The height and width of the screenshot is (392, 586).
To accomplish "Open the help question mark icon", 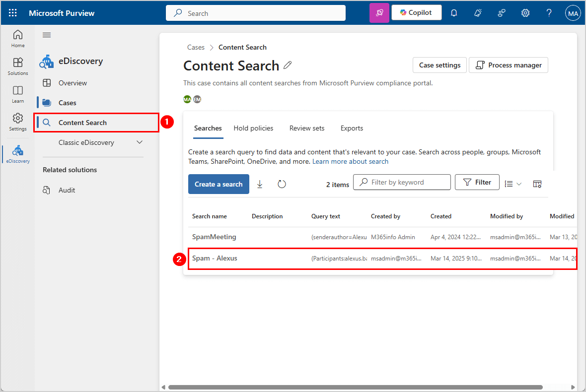I will pos(549,13).
